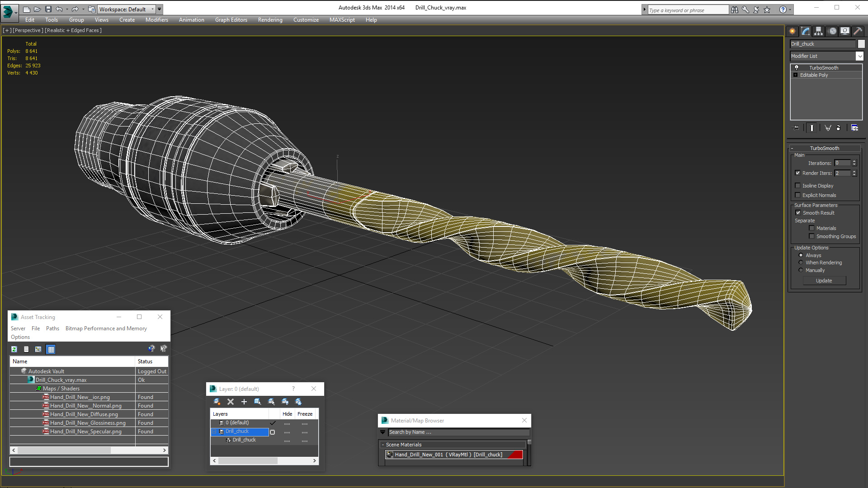Hide or unhide all layers icon
The width and height of the screenshot is (868, 488).
point(285,401)
